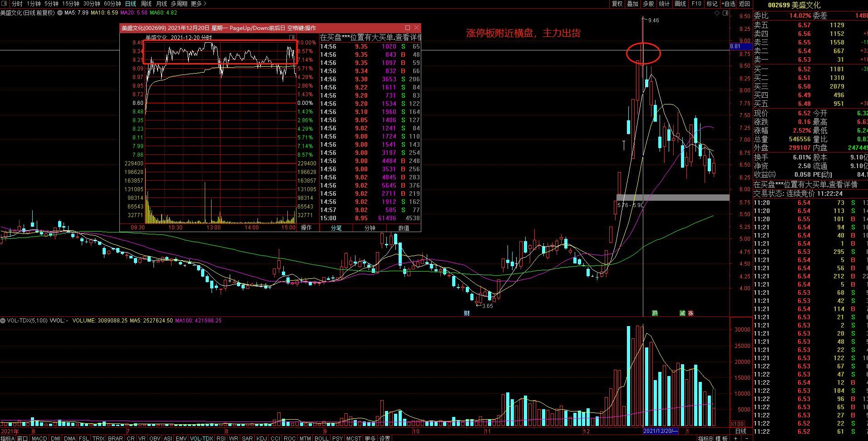
Task: Click the 财 marker below the candlesticks
Action: (467, 313)
